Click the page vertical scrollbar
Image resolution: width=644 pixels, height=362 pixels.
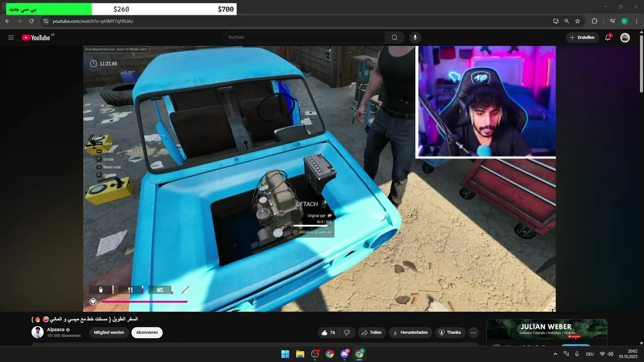tap(640, 63)
